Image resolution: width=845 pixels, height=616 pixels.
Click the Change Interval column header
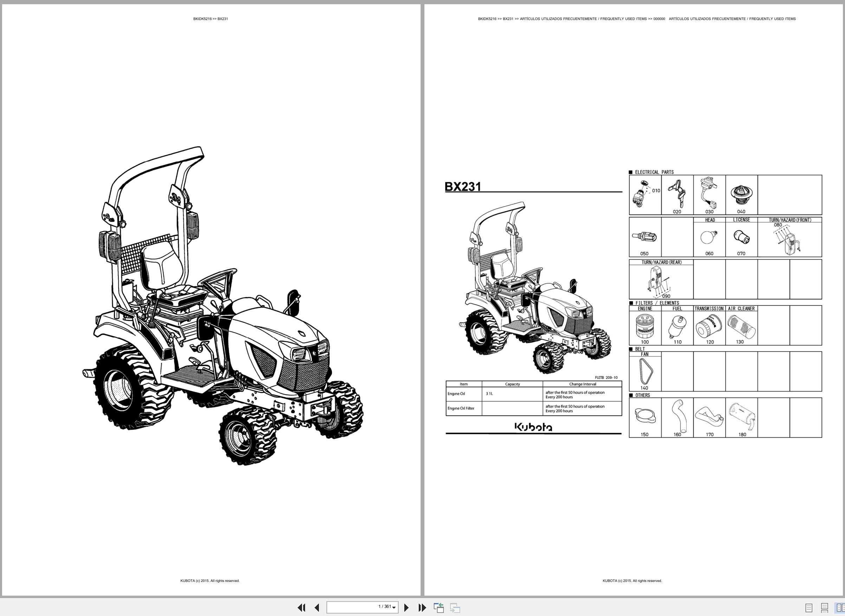click(582, 384)
